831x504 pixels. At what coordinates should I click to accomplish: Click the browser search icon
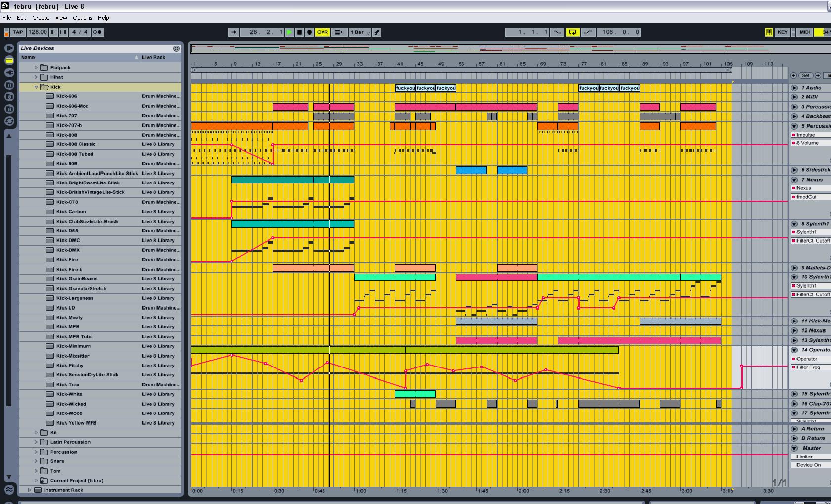pyautogui.click(x=176, y=48)
